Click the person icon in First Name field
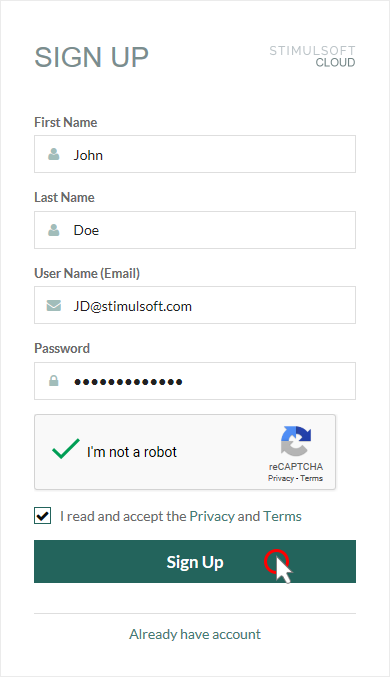Screen dimensions: 390x677 pos(54,154)
